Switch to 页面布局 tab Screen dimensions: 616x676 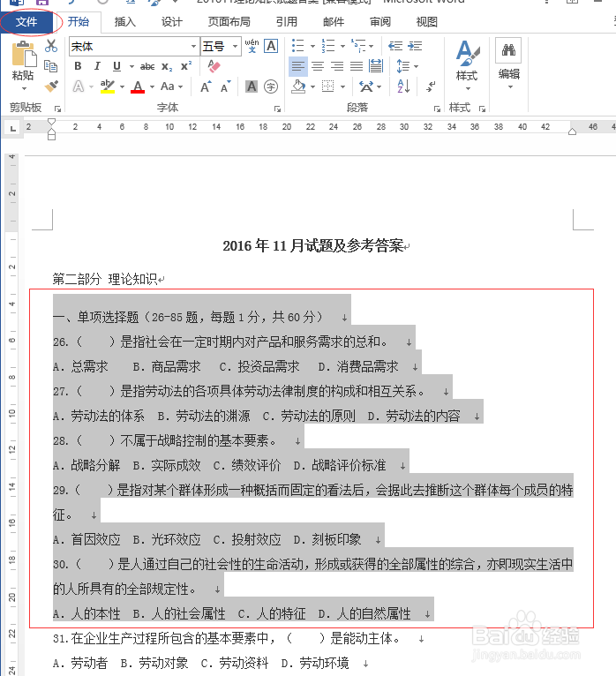229,21
